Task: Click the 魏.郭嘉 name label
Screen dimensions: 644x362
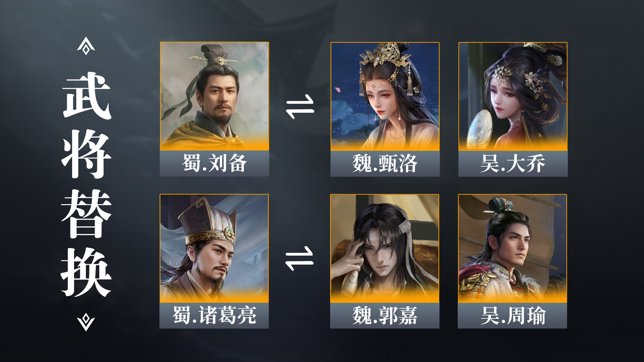Action: pos(385,316)
